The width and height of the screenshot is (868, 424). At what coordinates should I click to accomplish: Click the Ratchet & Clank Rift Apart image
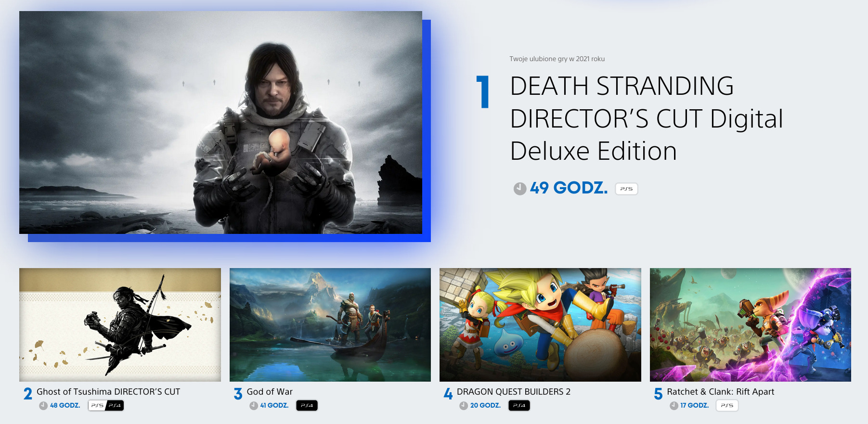pos(750,325)
